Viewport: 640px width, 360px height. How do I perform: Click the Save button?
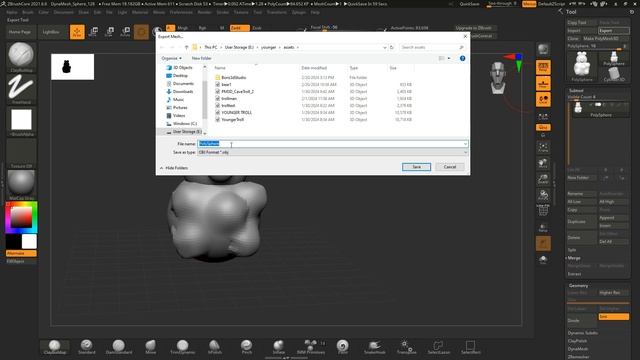click(x=416, y=167)
